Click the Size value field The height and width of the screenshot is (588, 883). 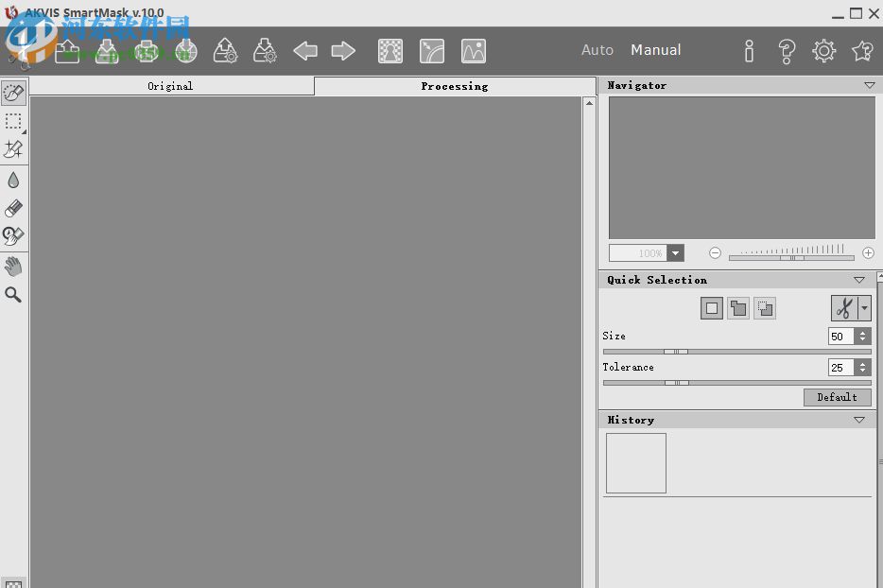(841, 337)
